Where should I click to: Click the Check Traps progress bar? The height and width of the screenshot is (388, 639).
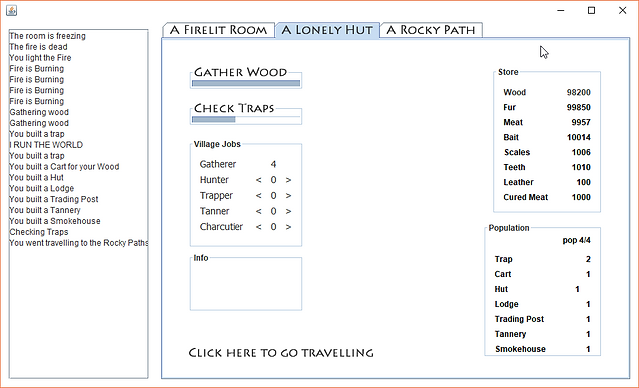(246, 119)
